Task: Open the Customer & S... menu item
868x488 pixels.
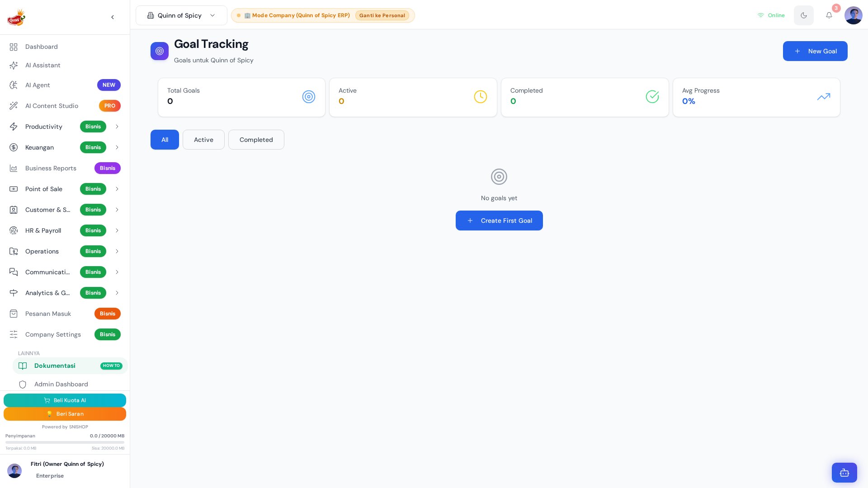Action: [x=65, y=210]
